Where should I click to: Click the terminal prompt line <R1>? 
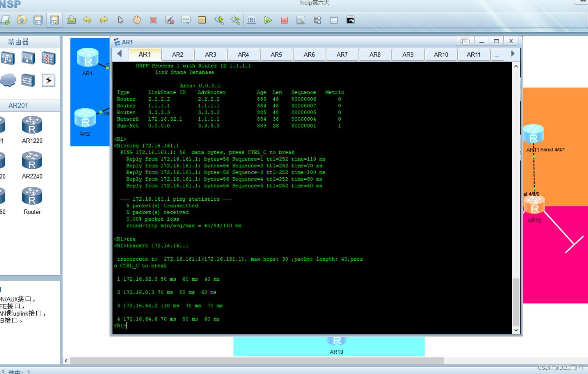[120, 325]
